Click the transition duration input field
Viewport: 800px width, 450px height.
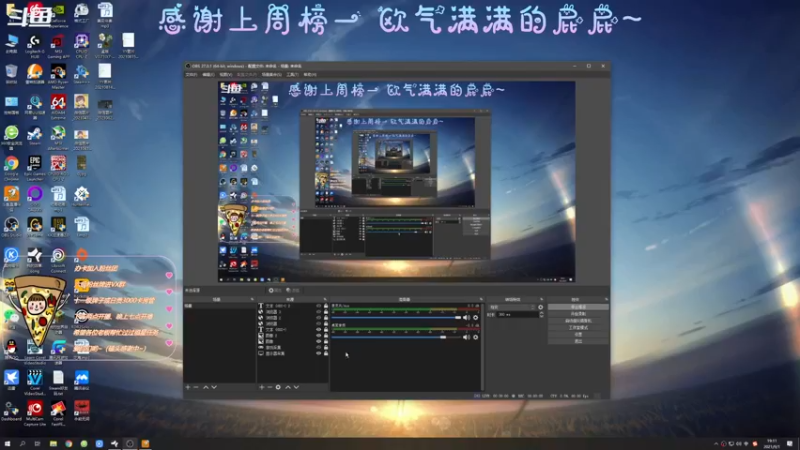(517, 314)
